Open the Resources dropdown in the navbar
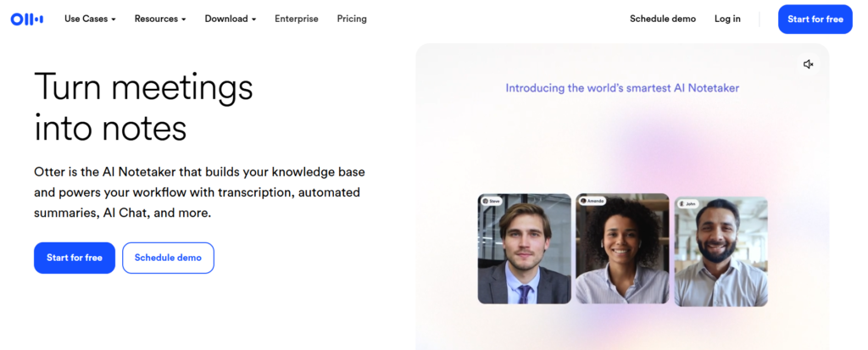The image size is (868, 350). pos(159,19)
